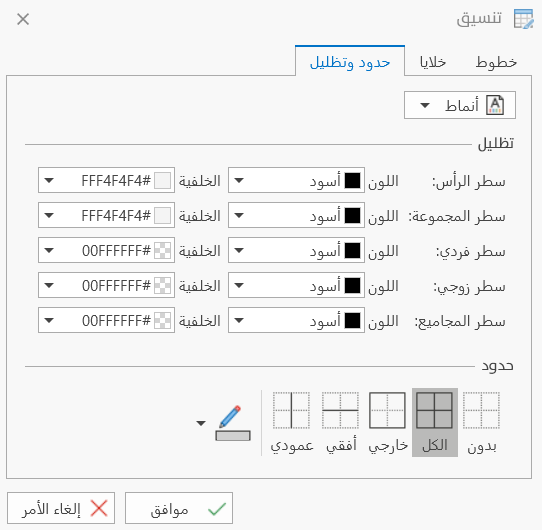Screen dimensions: 542x530
Task: Select the 'أفقي' (horizontal) border icon
Action: (x=340, y=410)
